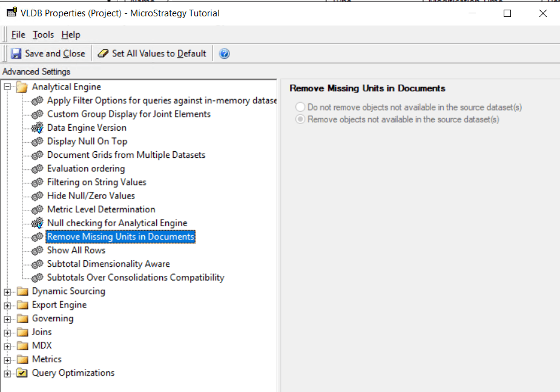Expand the Export Engine folder

(7, 305)
